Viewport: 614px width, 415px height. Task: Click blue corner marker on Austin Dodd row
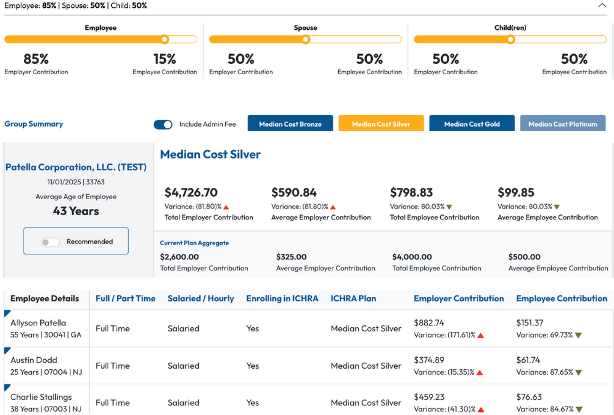click(7, 352)
